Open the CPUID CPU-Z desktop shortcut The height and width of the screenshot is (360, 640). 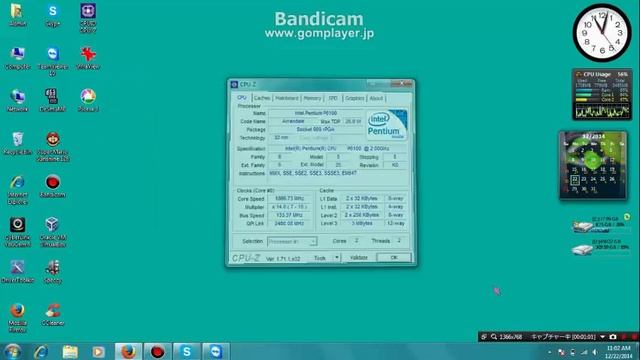(x=88, y=18)
